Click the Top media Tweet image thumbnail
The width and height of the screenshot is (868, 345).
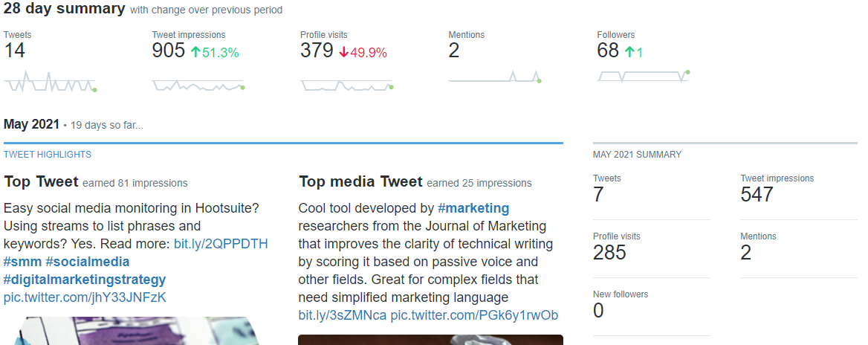point(430,340)
